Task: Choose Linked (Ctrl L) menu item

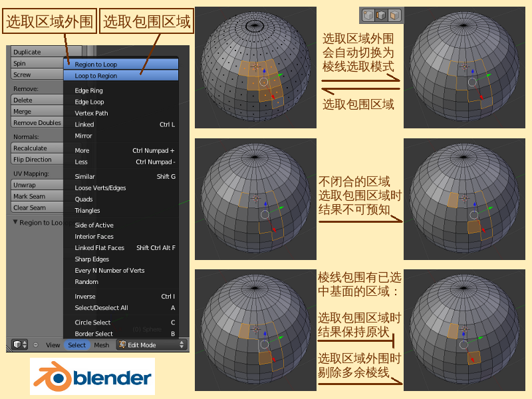Action: coord(121,124)
